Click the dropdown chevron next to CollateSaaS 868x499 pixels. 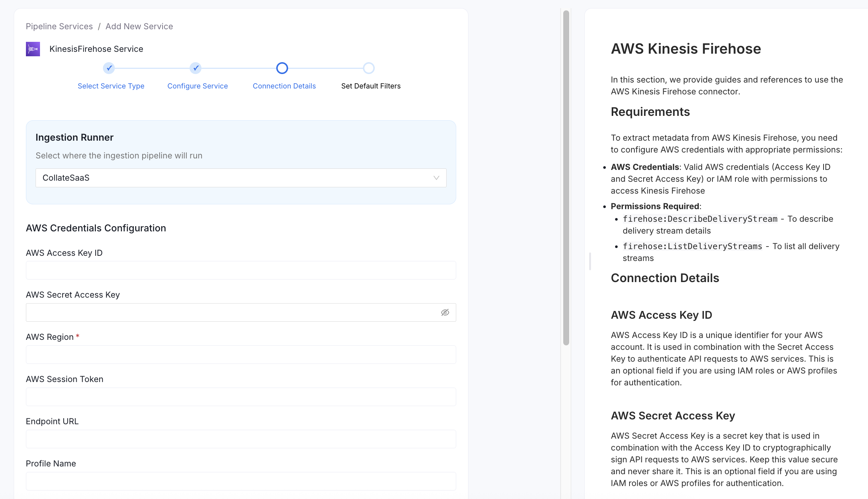pyautogui.click(x=436, y=178)
